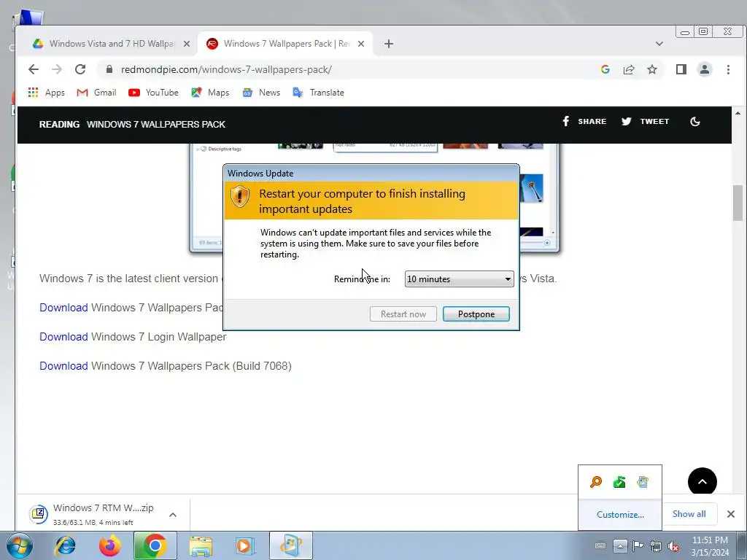Click the forward navigation arrow
The width and height of the screenshot is (747, 560).
57,69
